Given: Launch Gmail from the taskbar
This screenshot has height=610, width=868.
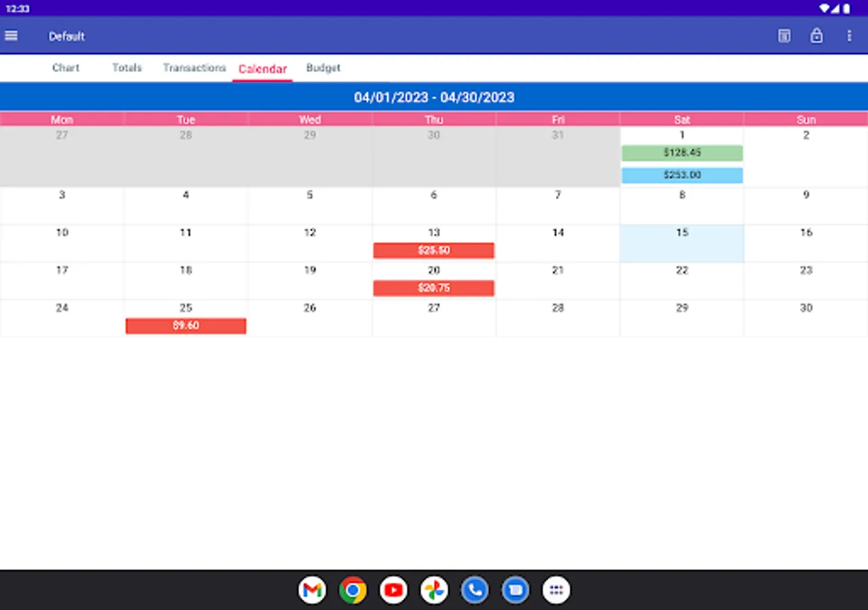Looking at the screenshot, I should (x=312, y=590).
